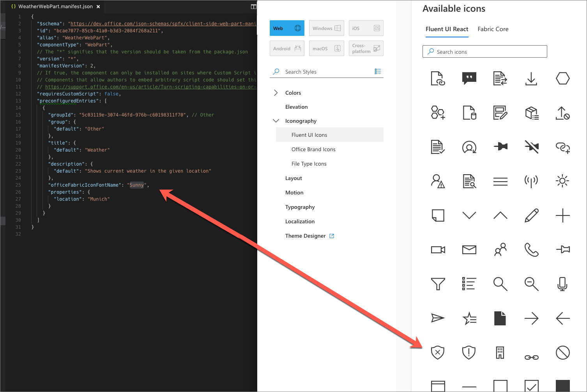
Task: Choose the Forward right arrow icon
Action: 531,318
